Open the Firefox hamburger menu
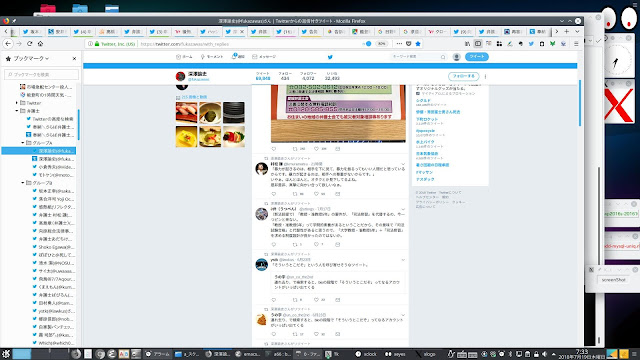640x360 pixels. (576, 44)
